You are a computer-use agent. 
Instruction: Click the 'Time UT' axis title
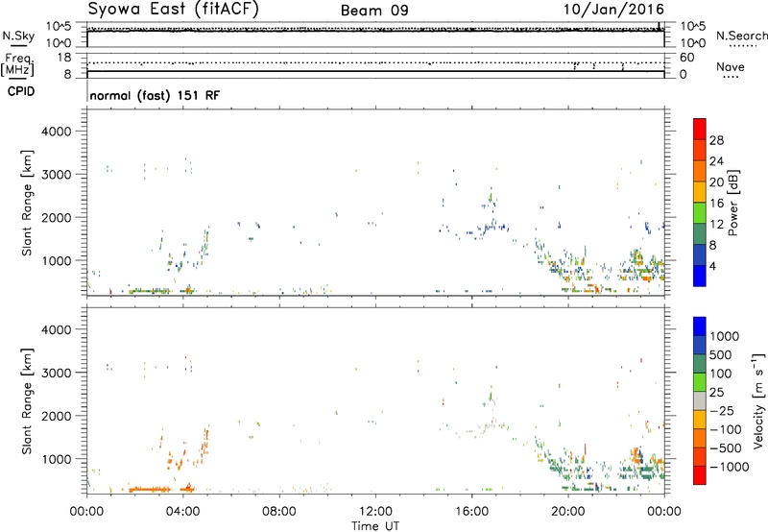tap(375, 525)
